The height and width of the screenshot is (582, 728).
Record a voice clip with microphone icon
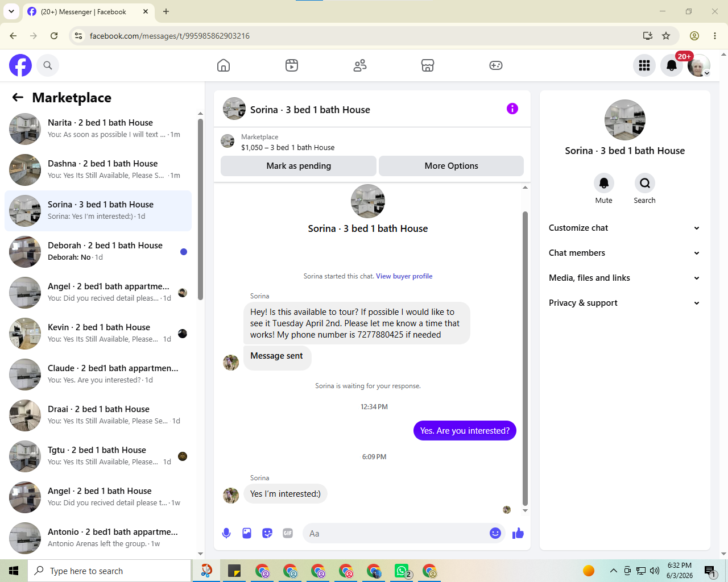pyautogui.click(x=226, y=533)
